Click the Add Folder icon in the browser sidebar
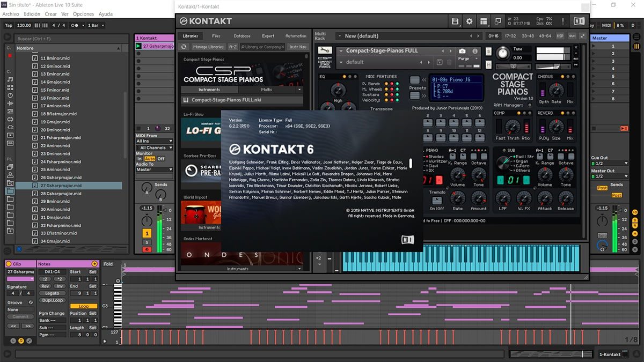The height and width of the screenshot is (362, 644). click(10, 231)
